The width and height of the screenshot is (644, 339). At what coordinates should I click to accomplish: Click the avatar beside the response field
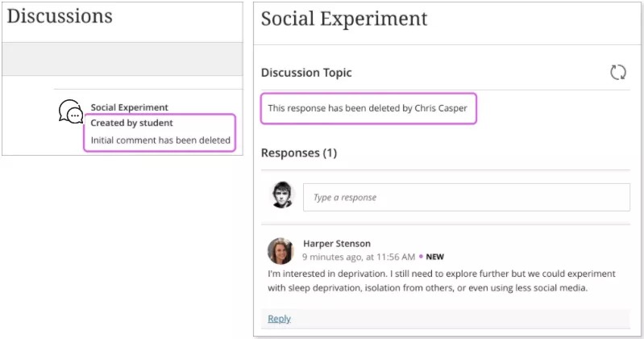[x=282, y=196]
